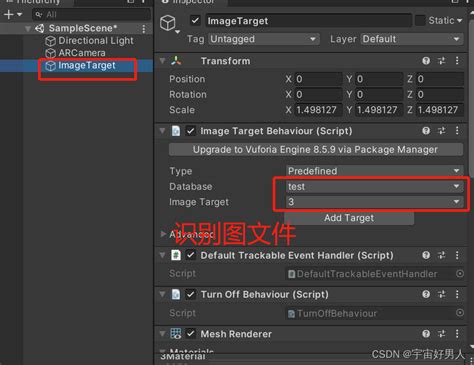
Task: Open the Layer Default dropdown
Action: pos(412,39)
